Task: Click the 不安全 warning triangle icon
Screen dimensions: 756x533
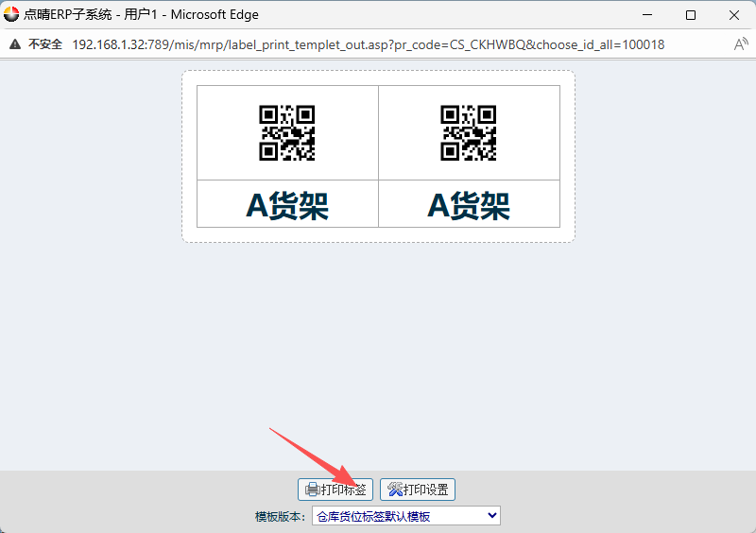Action: pos(15,44)
